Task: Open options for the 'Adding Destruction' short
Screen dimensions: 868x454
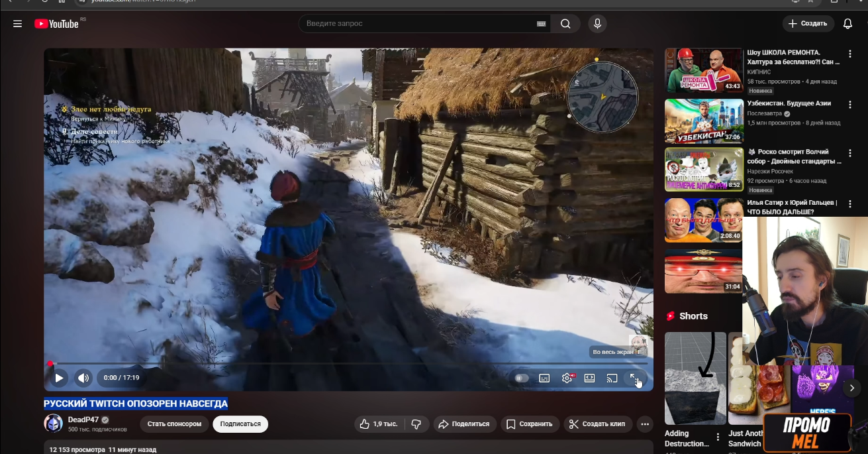Action: 718,437
